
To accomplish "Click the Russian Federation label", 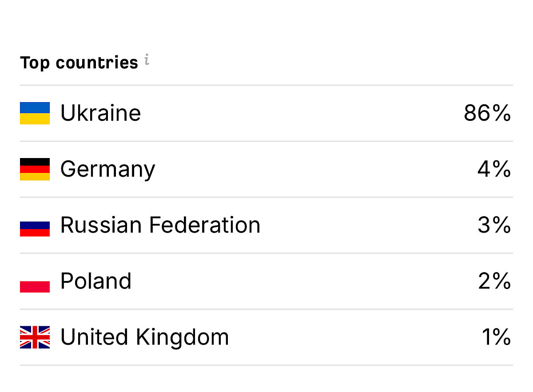I will [x=160, y=225].
